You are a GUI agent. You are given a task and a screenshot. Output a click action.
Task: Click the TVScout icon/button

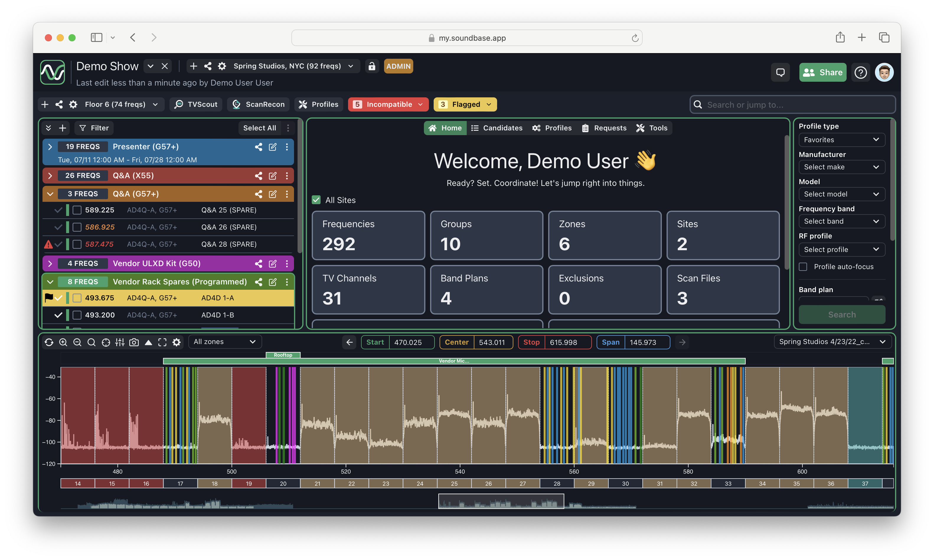[x=196, y=104]
